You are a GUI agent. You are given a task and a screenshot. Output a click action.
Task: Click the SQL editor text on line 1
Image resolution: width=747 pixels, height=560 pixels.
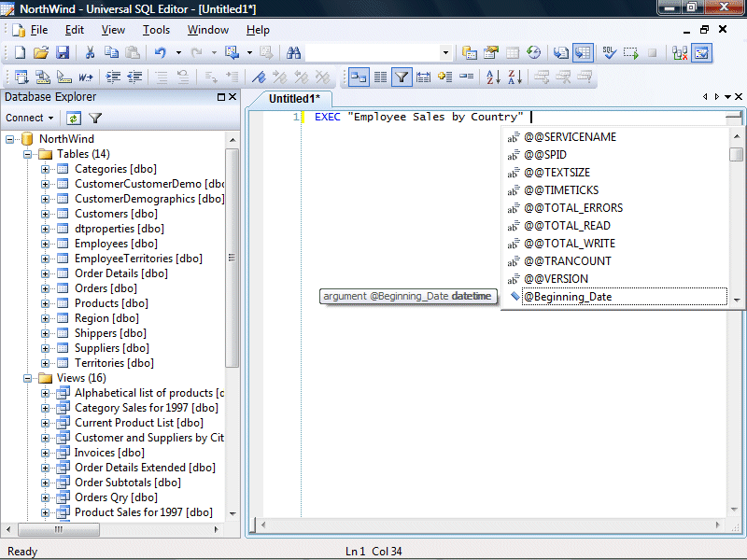[x=418, y=118]
